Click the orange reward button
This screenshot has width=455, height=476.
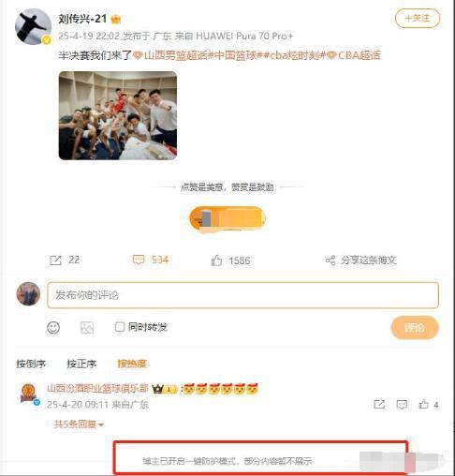point(227,218)
